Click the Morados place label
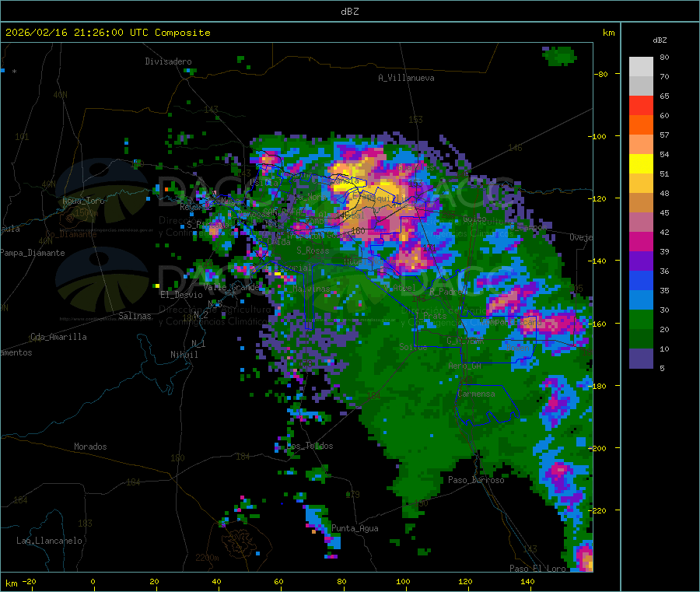The image size is (700, 592). [90, 447]
